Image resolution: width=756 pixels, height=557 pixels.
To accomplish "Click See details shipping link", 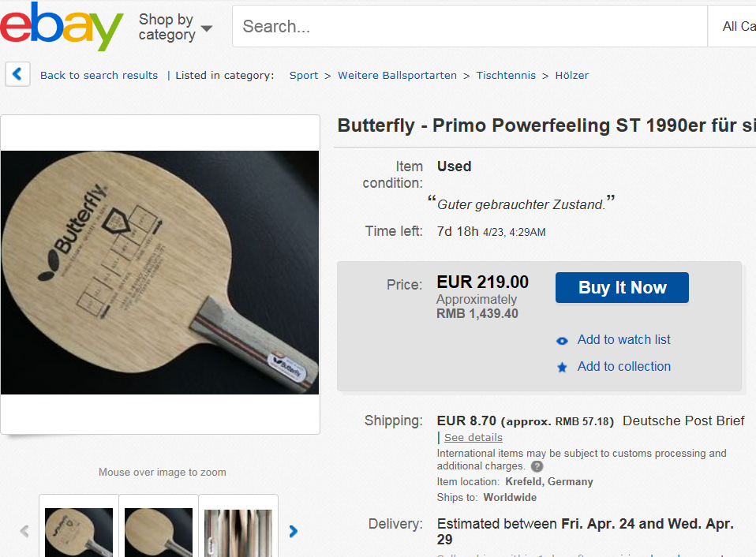I will pos(473,438).
